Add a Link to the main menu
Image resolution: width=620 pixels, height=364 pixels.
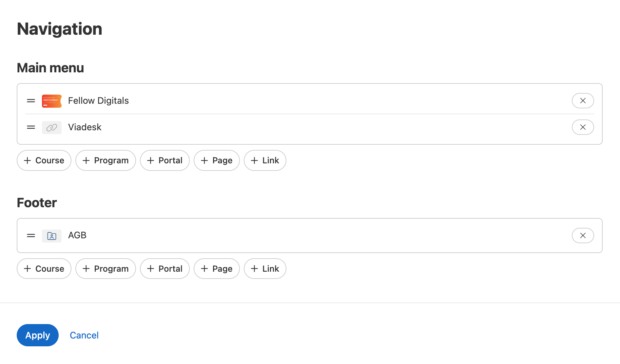tap(265, 160)
